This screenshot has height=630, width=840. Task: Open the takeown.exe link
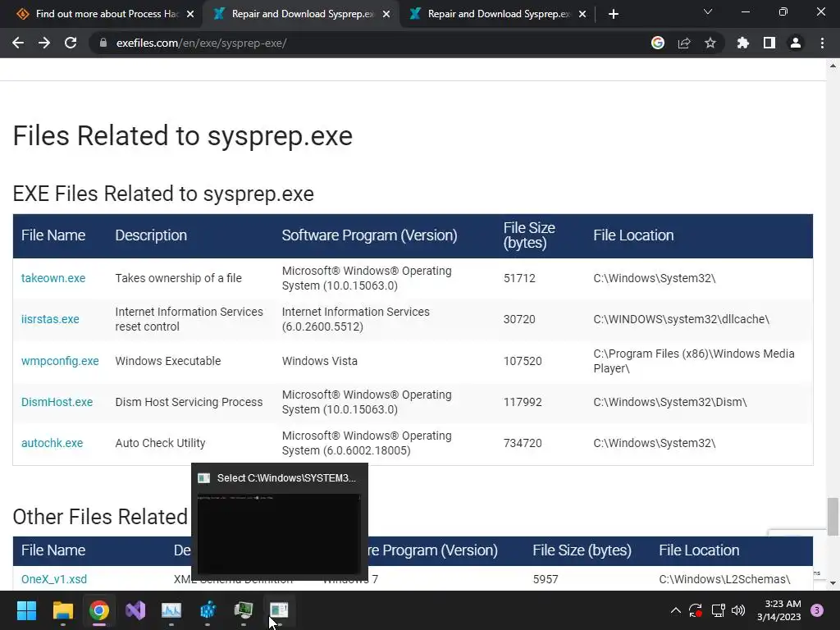click(53, 278)
